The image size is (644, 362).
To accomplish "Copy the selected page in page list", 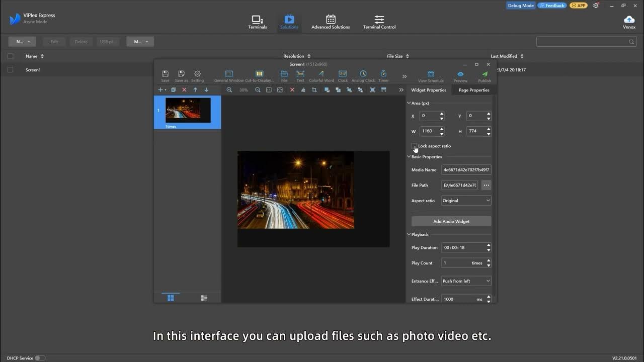I will [x=173, y=90].
